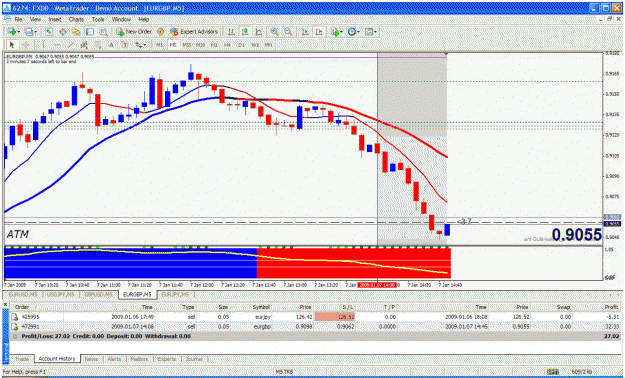This screenshot has width=625, height=378.
Task: Select order 472991 row
Action: coord(316,327)
